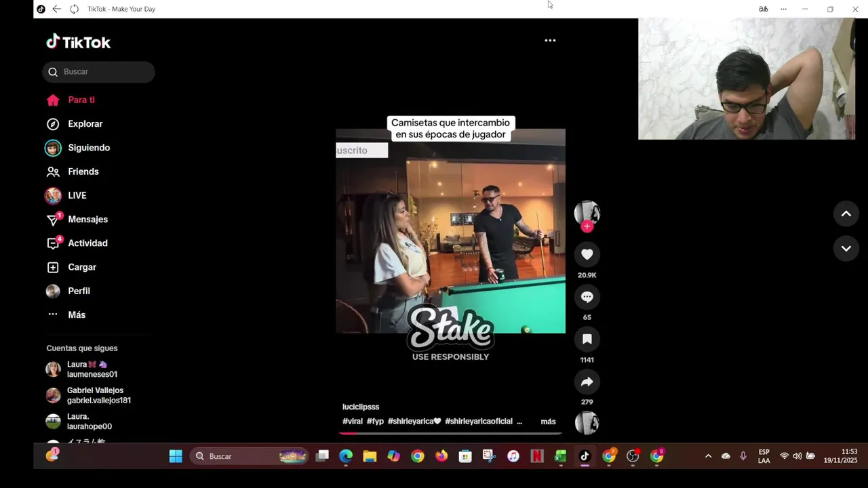Click the title bar translate icon
Screen dimensions: 868x488
click(x=763, y=9)
